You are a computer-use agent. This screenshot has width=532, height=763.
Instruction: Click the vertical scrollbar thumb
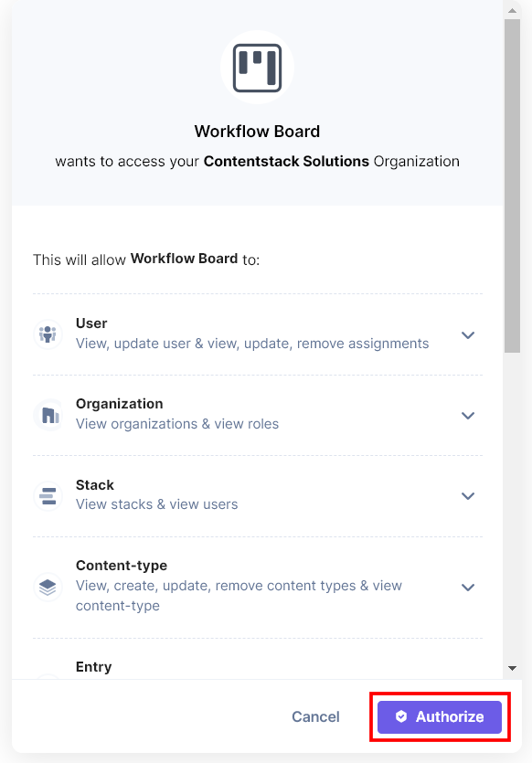(x=512, y=185)
